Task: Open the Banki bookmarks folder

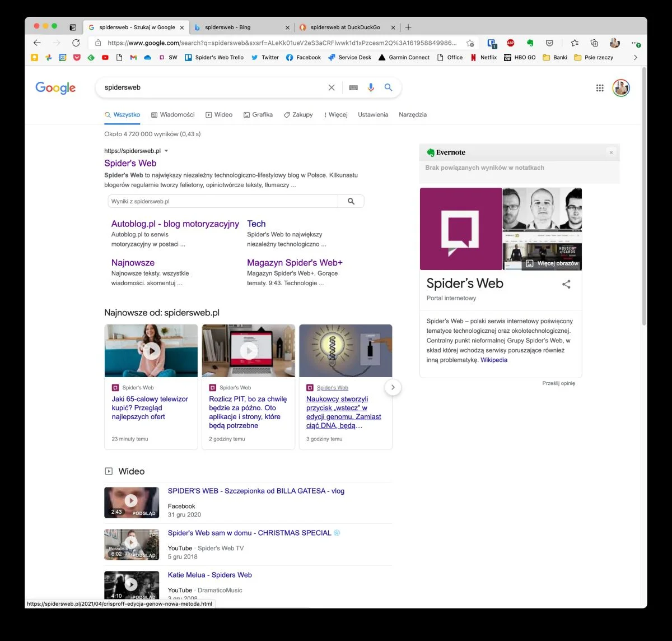Action: click(x=555, y=57)
